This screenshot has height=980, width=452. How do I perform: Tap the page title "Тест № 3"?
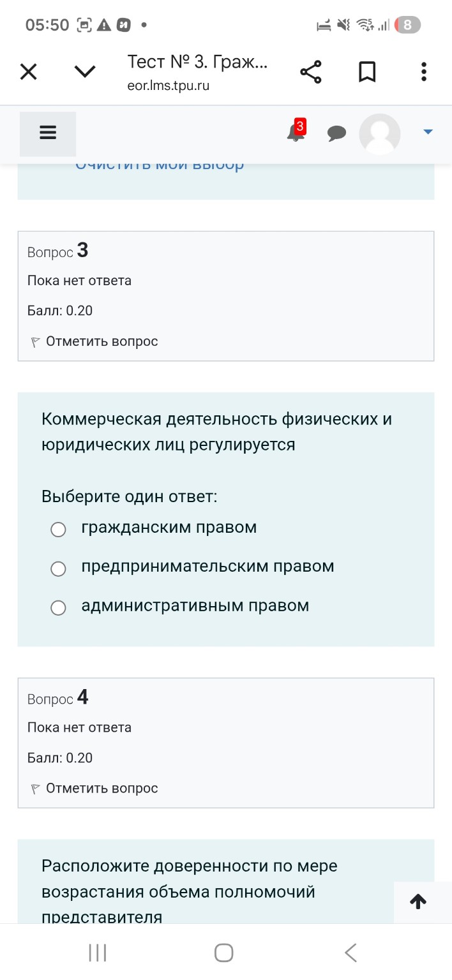click(197, 62)
